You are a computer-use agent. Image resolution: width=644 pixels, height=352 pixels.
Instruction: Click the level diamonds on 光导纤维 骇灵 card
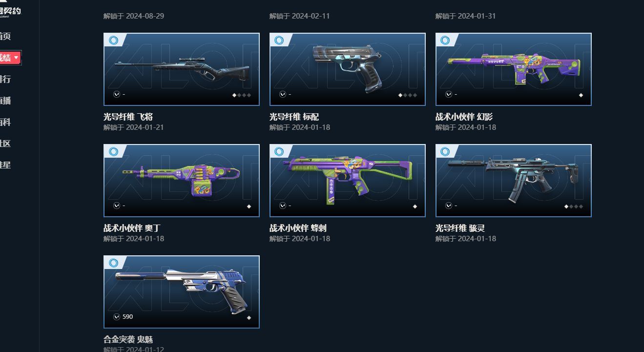[x=574, y=207]
